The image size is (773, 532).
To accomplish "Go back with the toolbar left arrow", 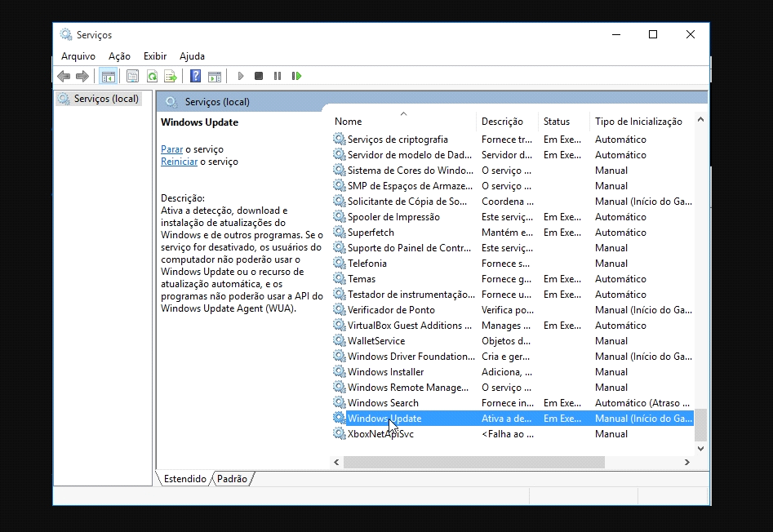I will click(x=64, y=77).
